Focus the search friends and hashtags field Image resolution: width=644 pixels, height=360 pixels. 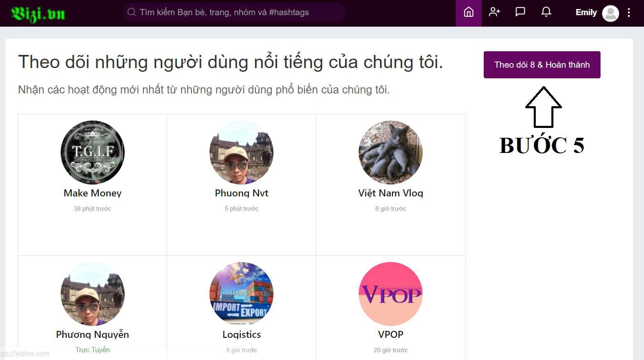[x=238, y=12]
